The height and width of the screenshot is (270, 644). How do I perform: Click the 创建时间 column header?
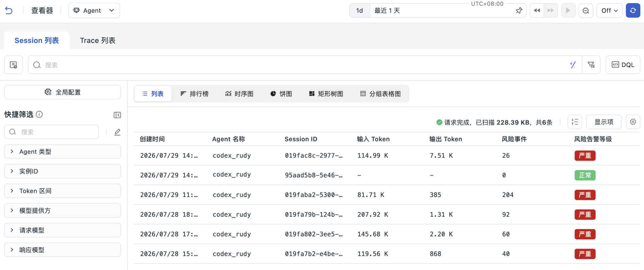point(152,139)
